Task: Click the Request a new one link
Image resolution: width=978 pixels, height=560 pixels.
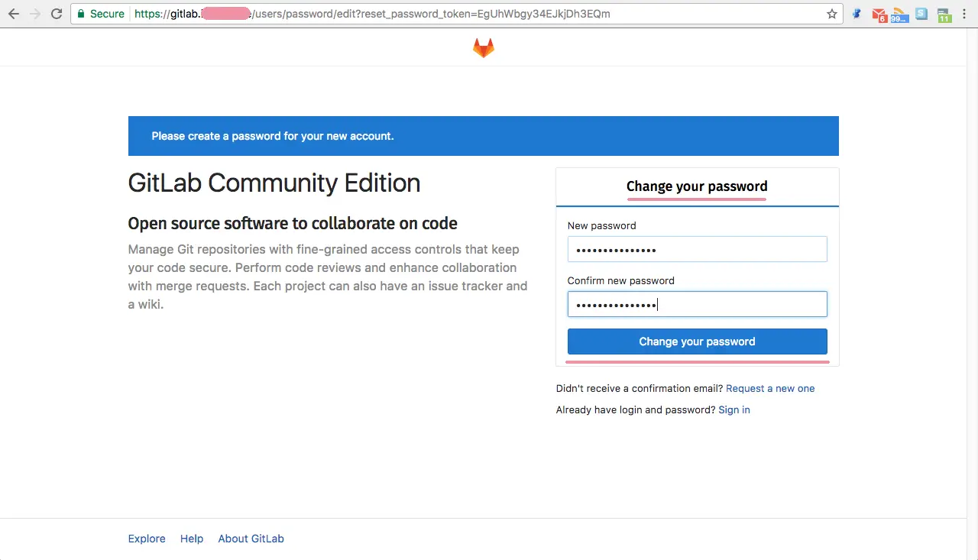Action: pyautogui.click(x=770, y=388)
